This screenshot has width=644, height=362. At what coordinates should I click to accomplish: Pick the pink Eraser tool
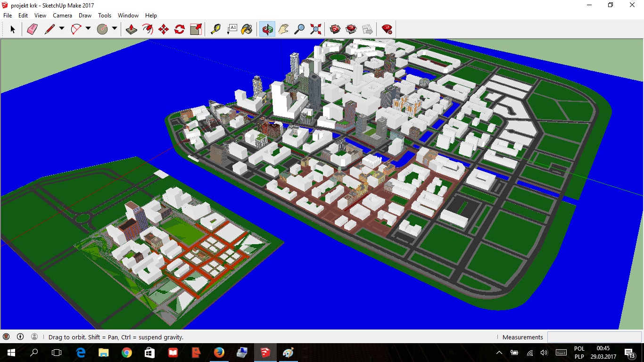click(x=32, y=30)
